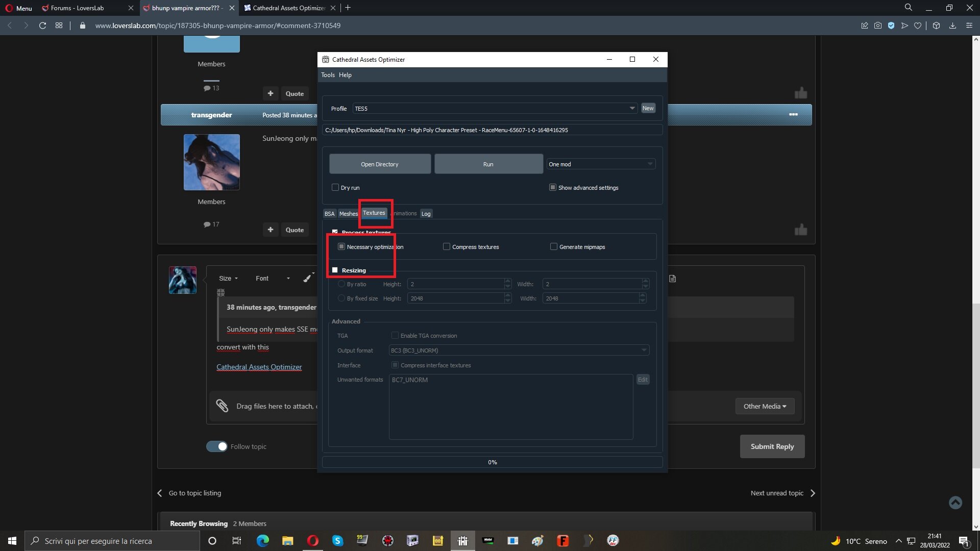Open the Help menu
980x551 pixels.
click(345, 75)
